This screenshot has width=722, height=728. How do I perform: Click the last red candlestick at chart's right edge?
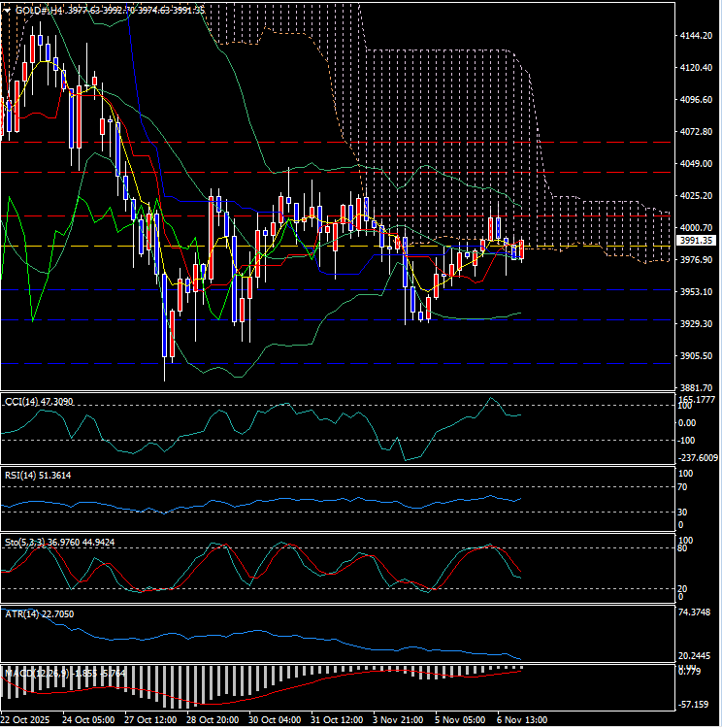[x=522, y=249]
